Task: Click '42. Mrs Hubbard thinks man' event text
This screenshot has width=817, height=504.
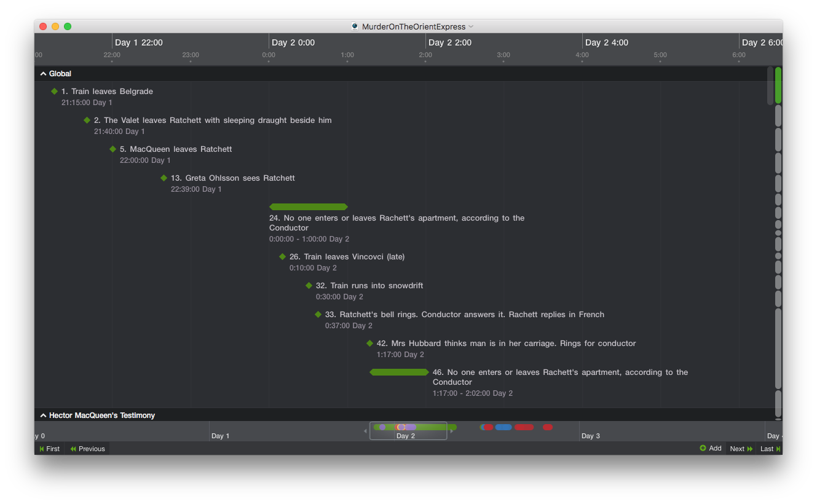Action: tap(506, 343)
